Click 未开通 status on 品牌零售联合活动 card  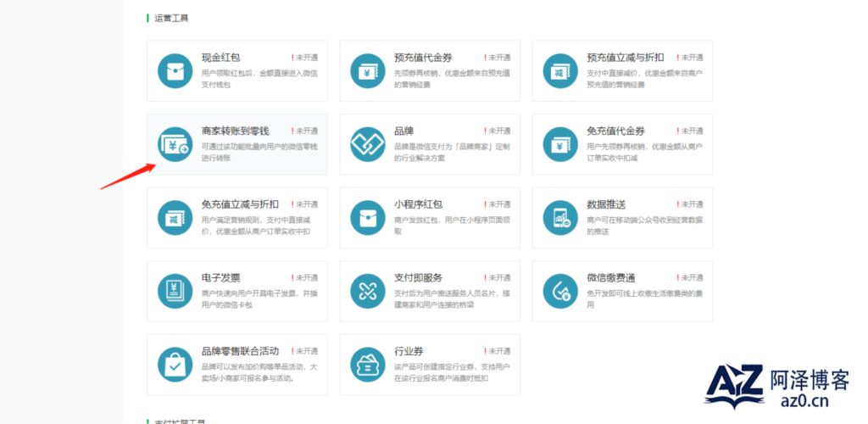click(x=304, y=351)
